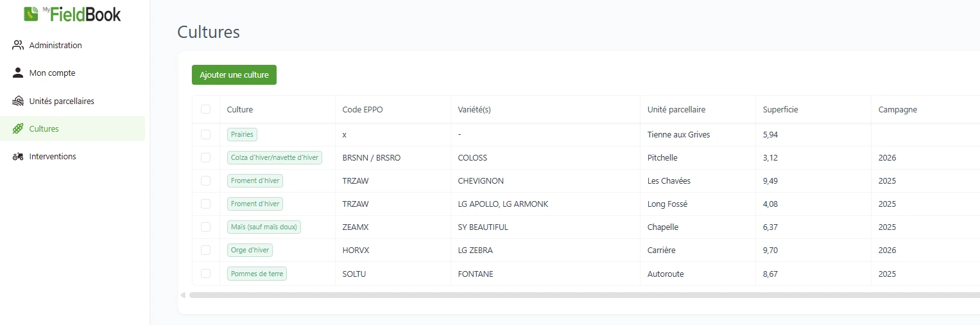Click the Cultures wheat icon
The width and height of the screenshot is (980, 325).
18,129
